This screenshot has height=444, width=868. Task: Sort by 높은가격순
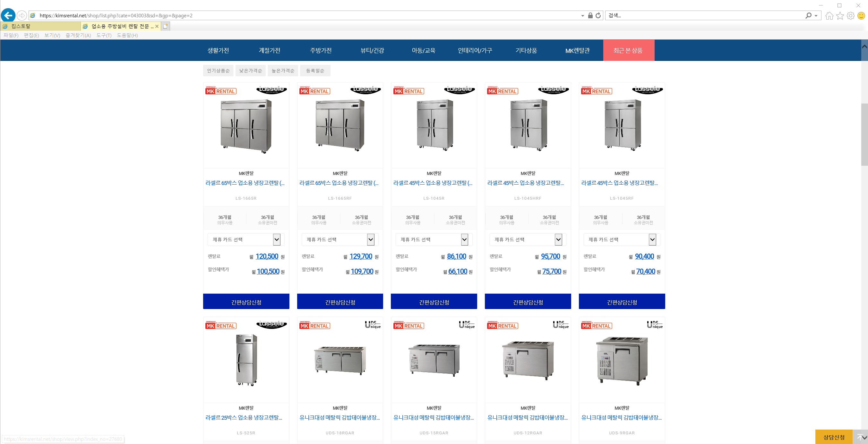283,71
